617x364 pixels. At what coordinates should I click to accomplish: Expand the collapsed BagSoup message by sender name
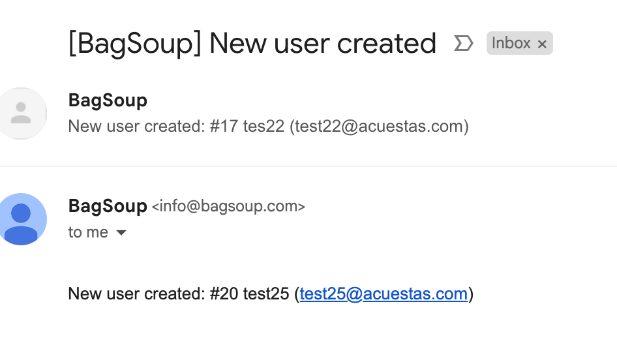coord(108,100)
